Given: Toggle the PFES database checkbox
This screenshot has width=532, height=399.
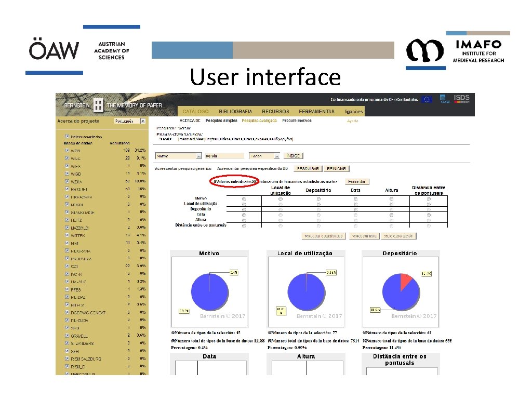Looking at the screenshot, I should tap(67, 289).
